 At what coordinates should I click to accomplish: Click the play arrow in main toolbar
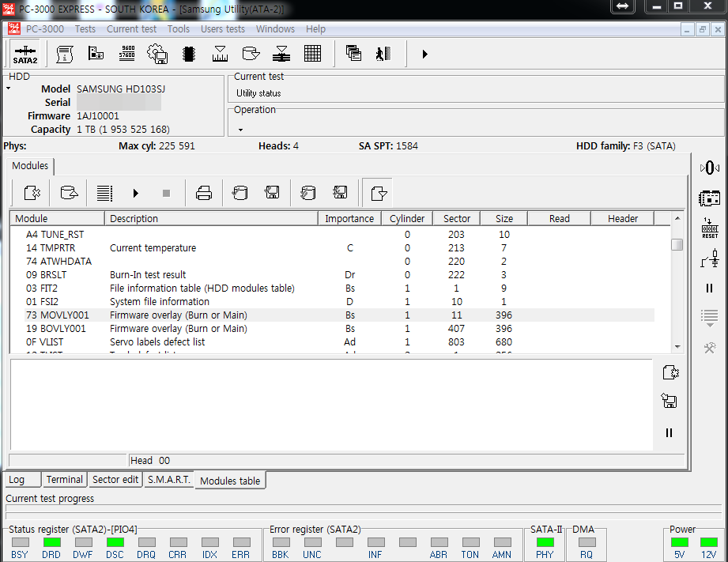(x=424, y=54)
